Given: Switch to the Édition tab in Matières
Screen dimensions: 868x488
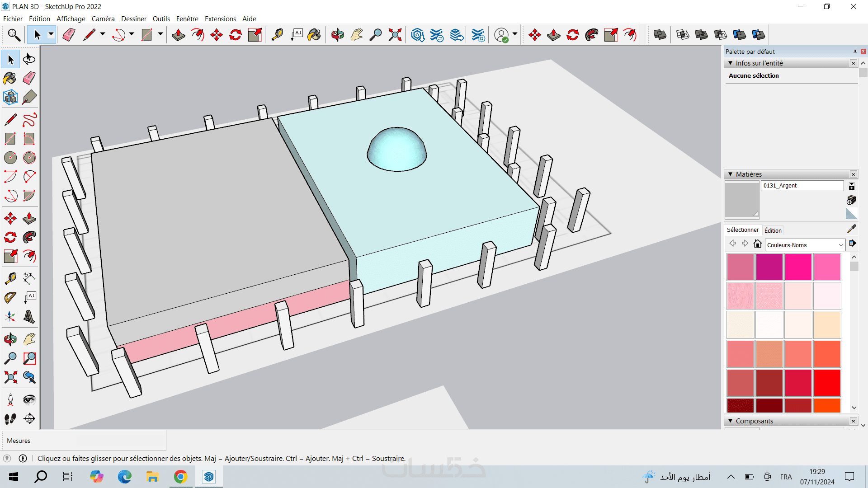Looking at the screenshot, I should tap(773, 230).
